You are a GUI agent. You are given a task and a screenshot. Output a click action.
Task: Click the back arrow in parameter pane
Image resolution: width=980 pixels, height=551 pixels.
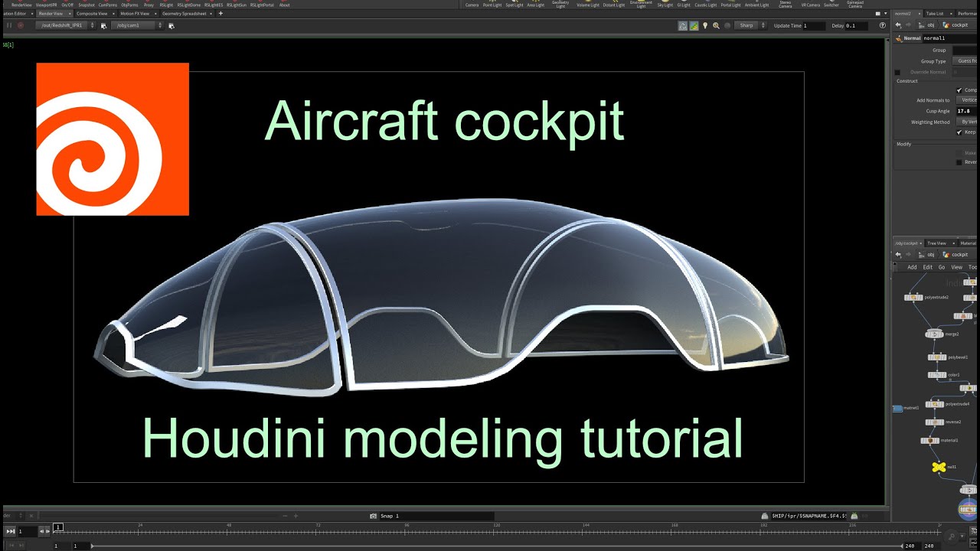(x=898, y=25)
